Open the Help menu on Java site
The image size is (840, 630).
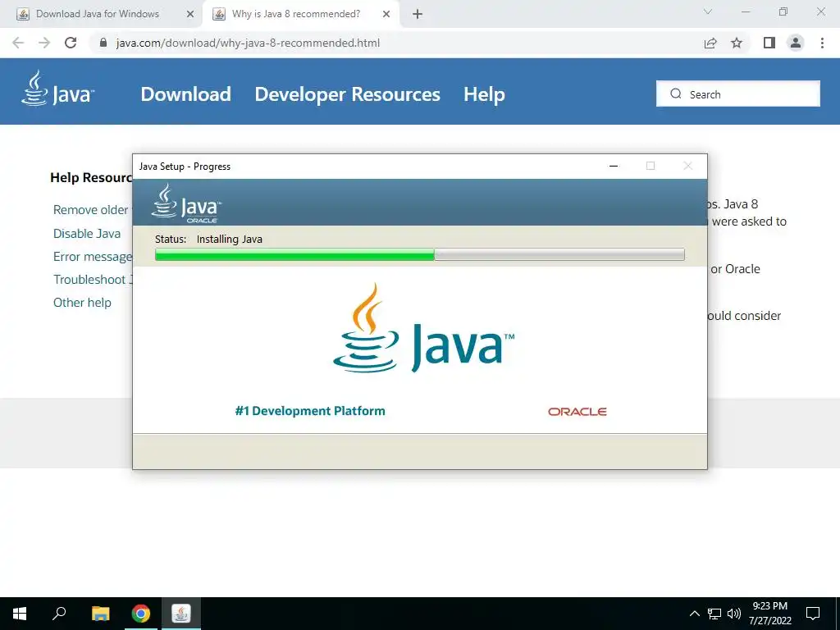coord(484,94)
